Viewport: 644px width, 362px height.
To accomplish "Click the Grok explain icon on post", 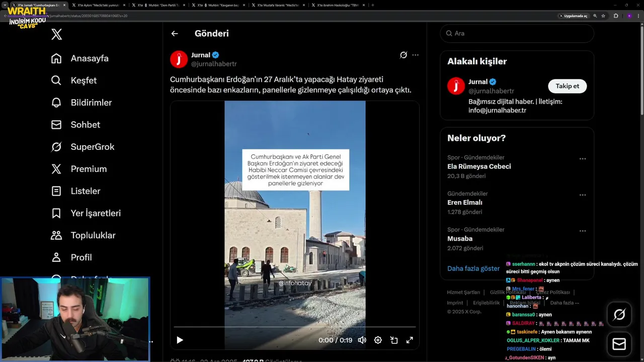I will (404, 55).
